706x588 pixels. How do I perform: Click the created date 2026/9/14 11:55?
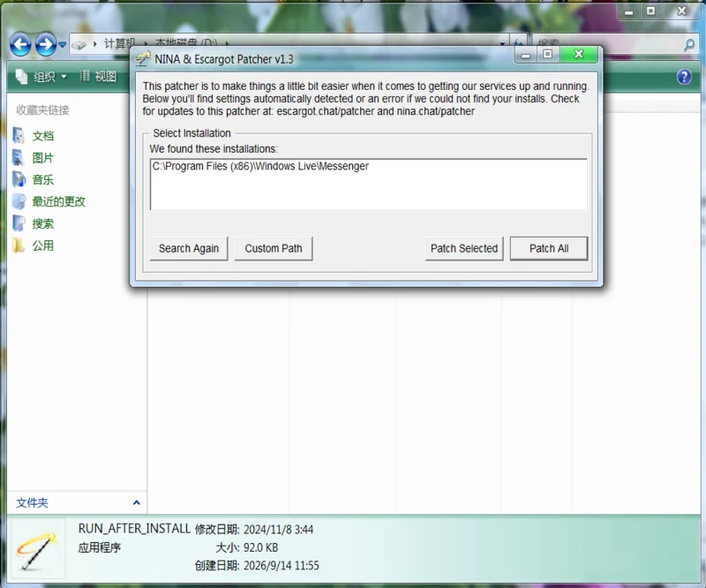281,565
